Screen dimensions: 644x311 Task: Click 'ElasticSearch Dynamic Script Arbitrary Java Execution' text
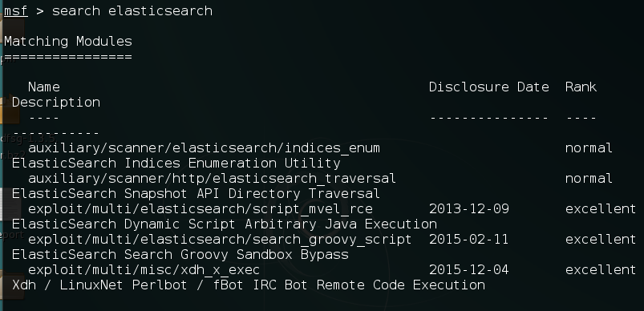pos(225,224)
